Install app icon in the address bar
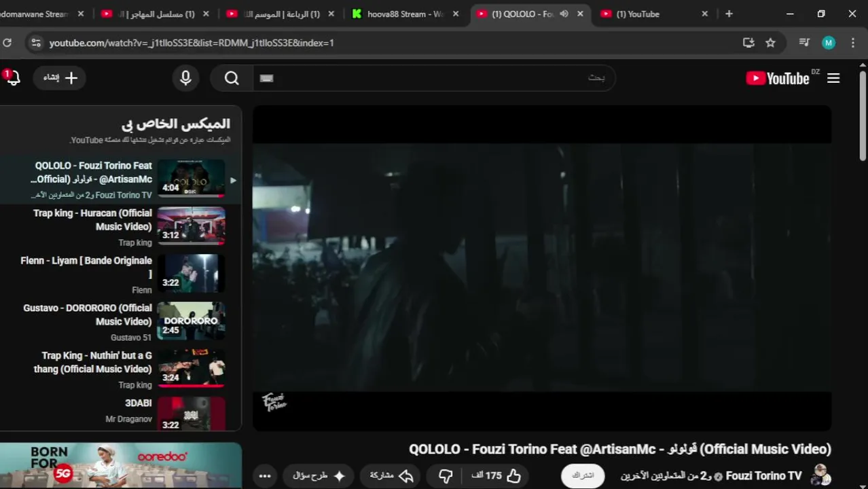 tap(748, 43)
